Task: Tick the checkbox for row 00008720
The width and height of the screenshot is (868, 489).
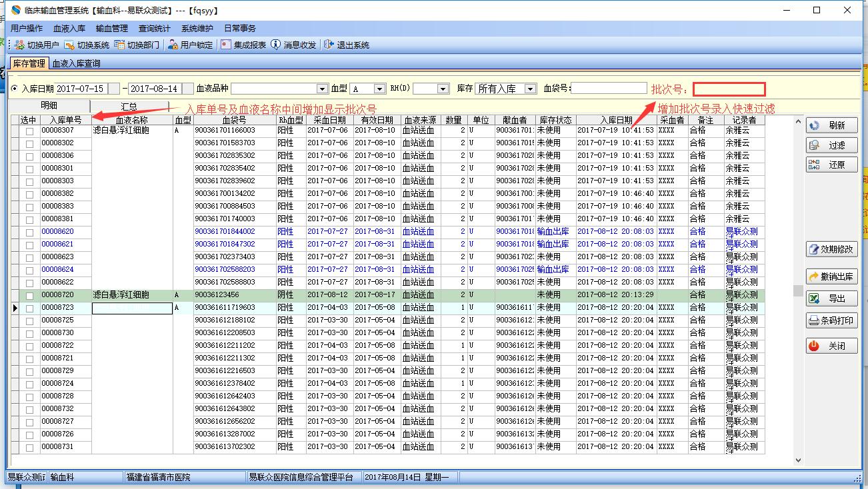Action: pos(29,296)
